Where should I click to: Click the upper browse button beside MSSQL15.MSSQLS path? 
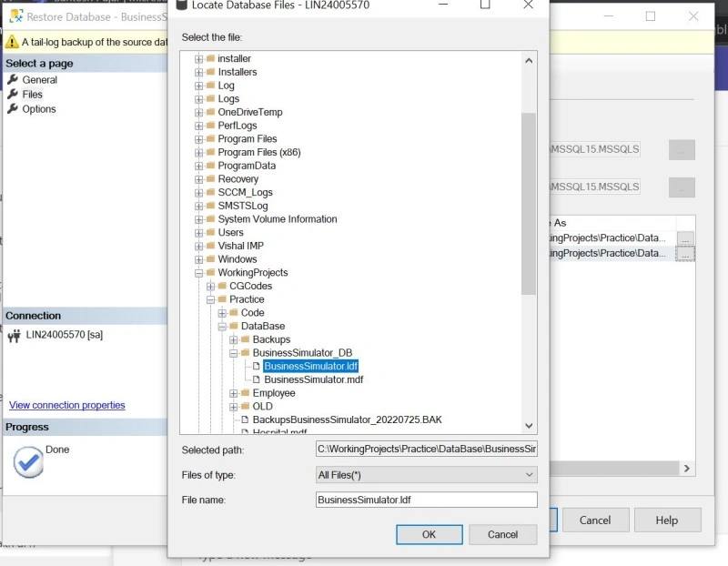(682, 150)
